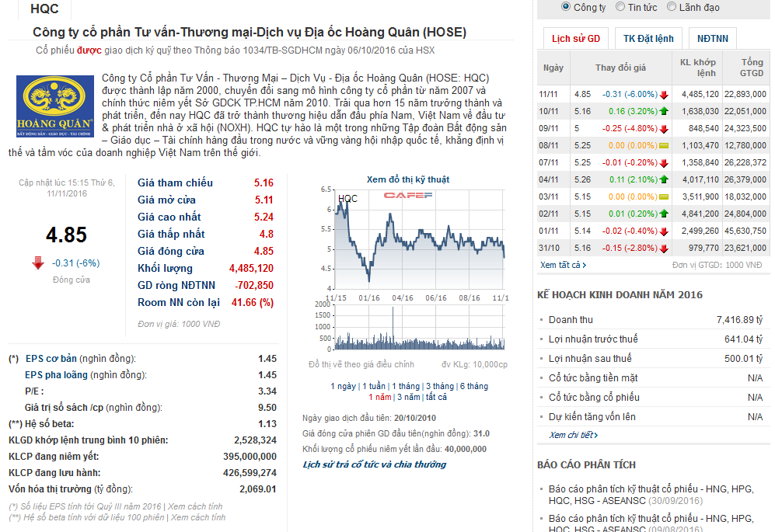Open the HQC ticker tab
This screenshot has width=775, height=532.
point(44,9)
